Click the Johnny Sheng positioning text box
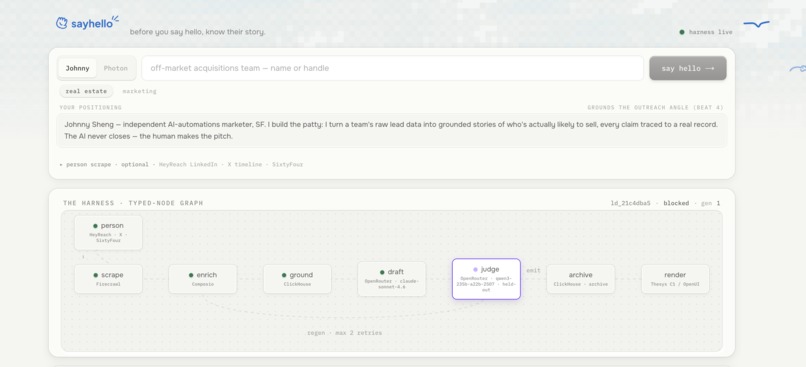 (392, 131)
